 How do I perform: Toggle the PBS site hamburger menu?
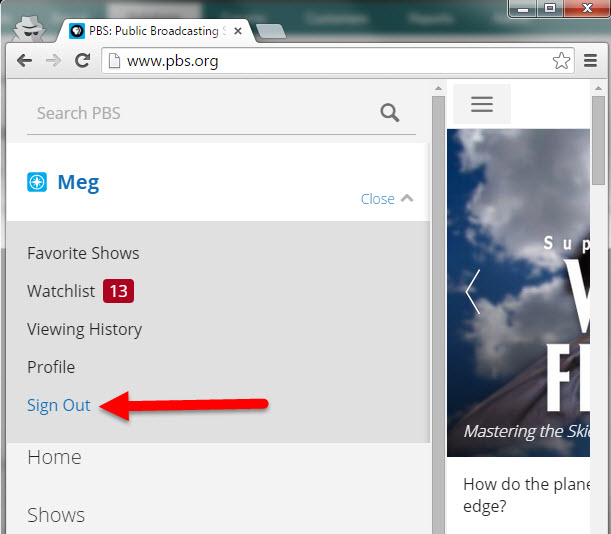point(482,104)
